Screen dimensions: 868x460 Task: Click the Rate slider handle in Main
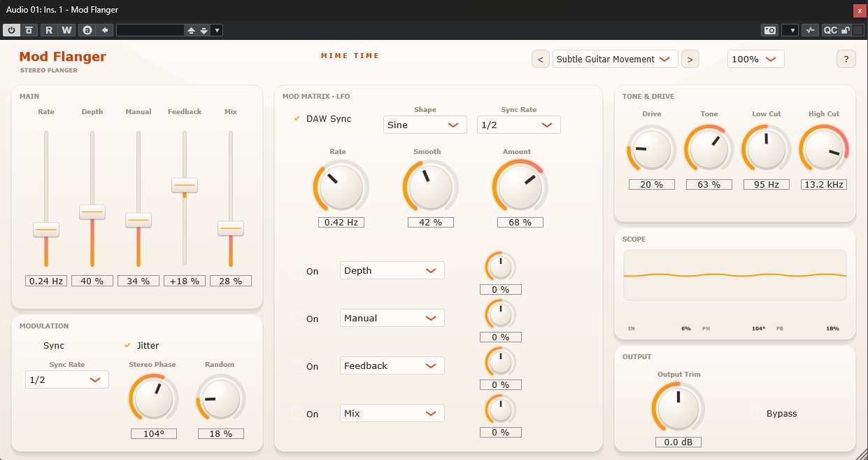46,229
